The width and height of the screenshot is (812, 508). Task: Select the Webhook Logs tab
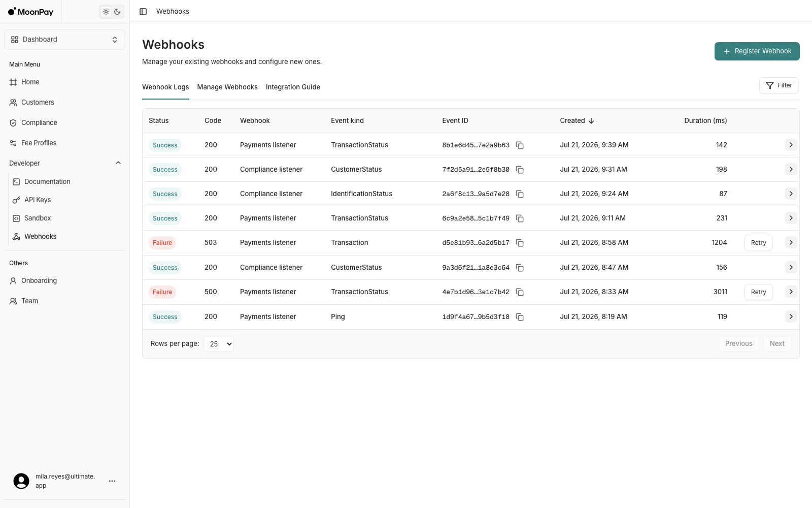point(165,87)
